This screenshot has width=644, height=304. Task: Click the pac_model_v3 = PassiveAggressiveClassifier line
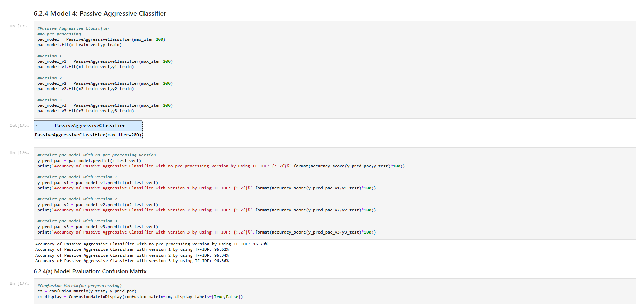click(x=105, y=105)
